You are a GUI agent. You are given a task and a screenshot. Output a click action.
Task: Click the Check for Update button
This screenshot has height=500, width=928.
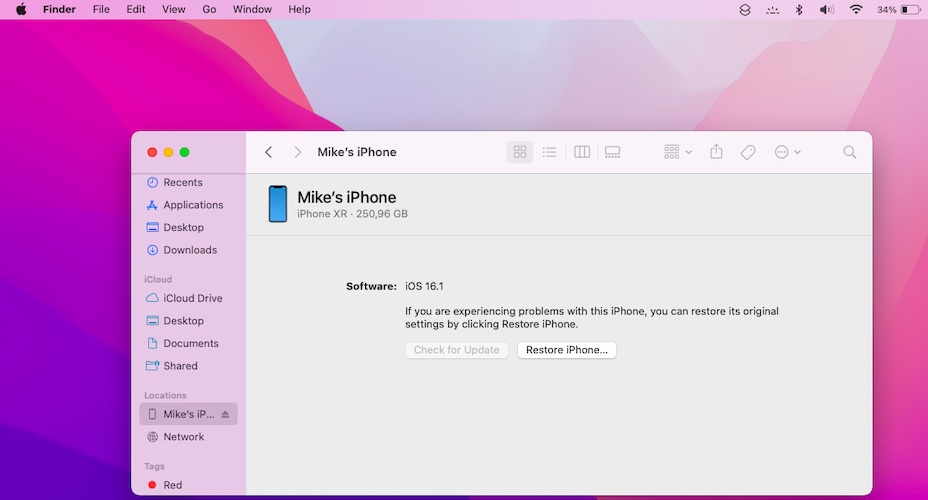[456, 350]
